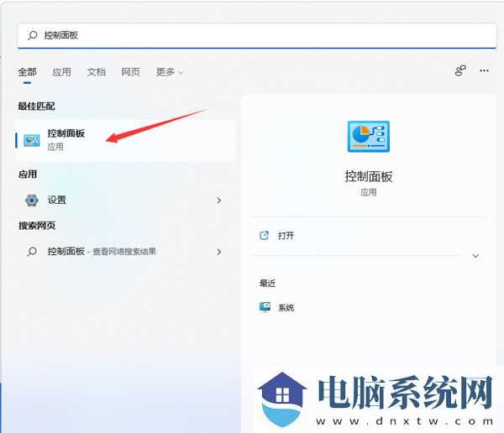The height and width of the screenshot is (433, 504).
Task: Click the large 控制面板 icon in the preview pane
Action: (369, 136)
